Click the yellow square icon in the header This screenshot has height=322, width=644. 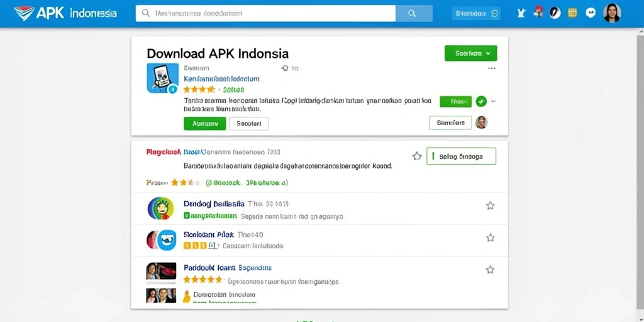[572, 13]
